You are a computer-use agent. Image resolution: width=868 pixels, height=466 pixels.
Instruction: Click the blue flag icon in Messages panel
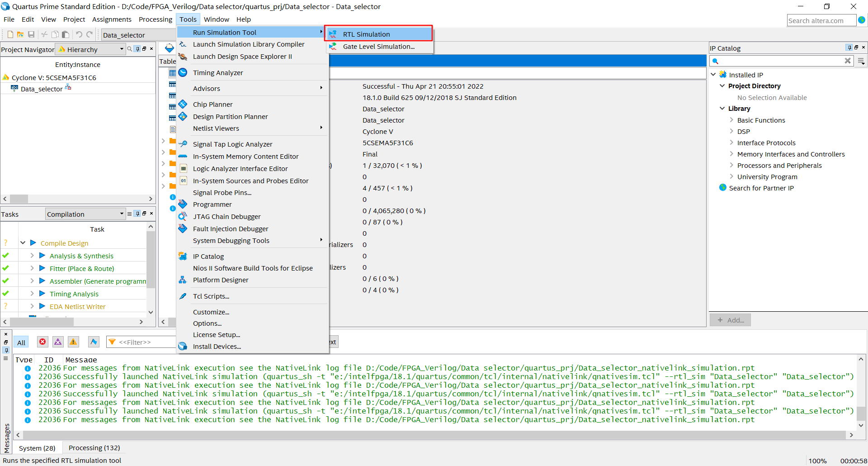[94, 342]
